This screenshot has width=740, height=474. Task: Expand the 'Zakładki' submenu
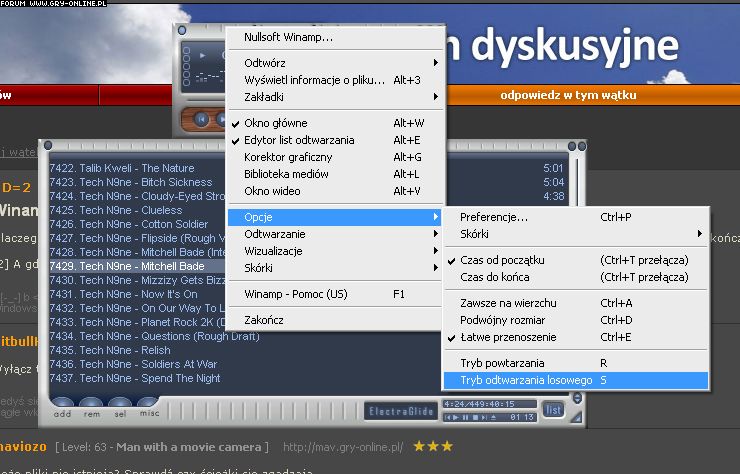tap(336, 97)
